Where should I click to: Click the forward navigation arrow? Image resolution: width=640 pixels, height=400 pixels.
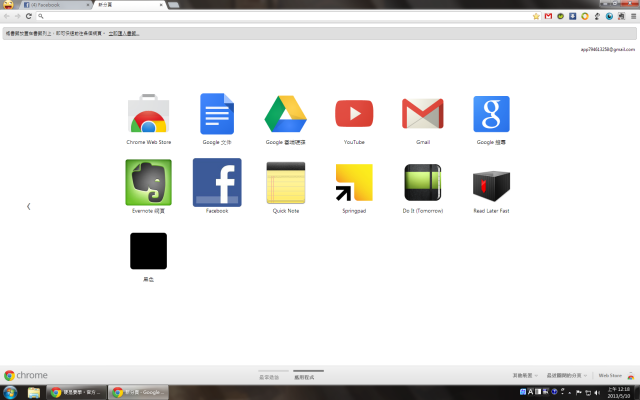[18, 16]
